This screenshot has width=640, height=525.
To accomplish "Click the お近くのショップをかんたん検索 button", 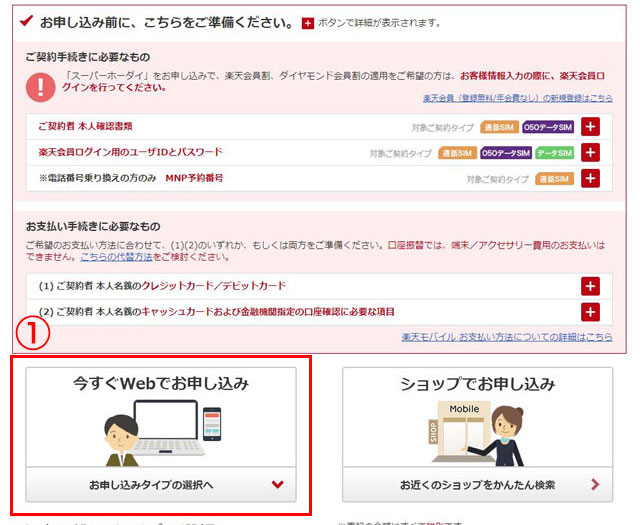I will (478, 485).
